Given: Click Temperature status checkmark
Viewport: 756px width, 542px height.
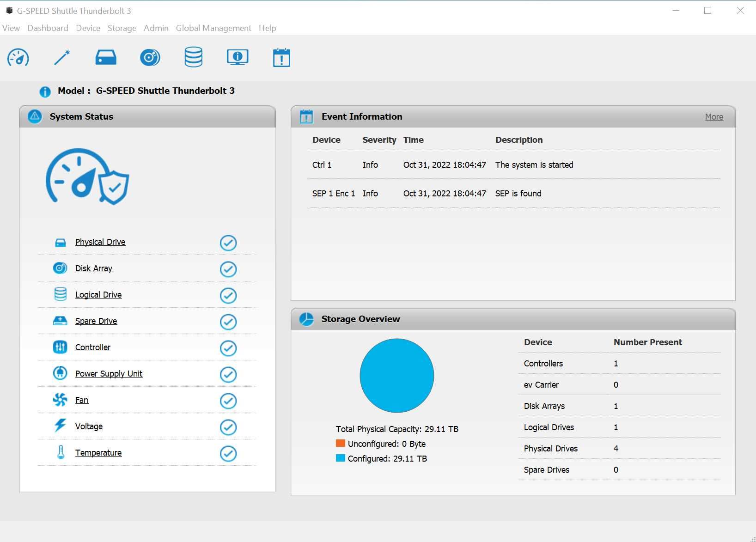Looking at the screenshot, I should 228,453.
